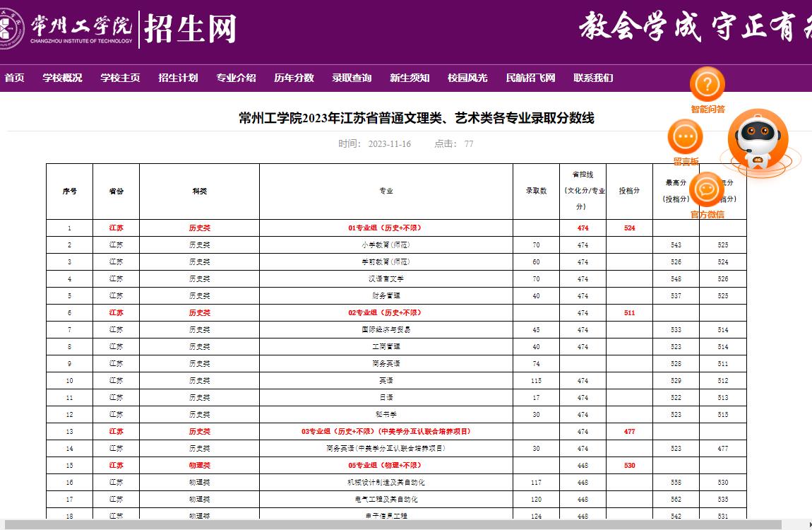The height and width of the screenshot is (530, 812).
Task: Click the 点击: 77 view count
Action: pos(453,144)
